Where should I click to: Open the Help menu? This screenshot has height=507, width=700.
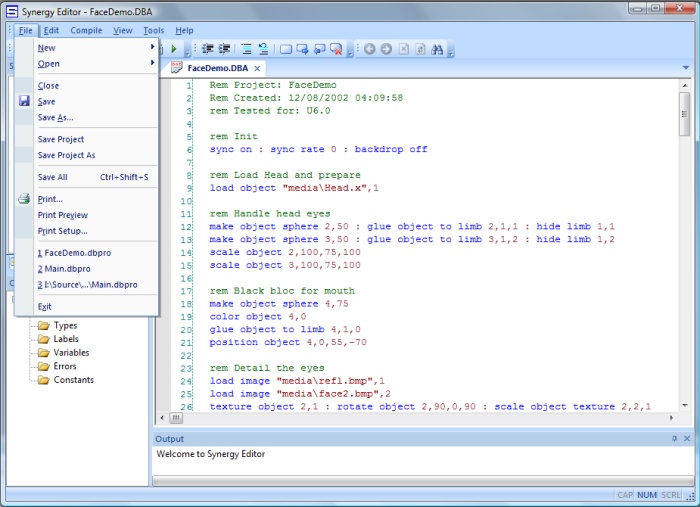[184, 30]
